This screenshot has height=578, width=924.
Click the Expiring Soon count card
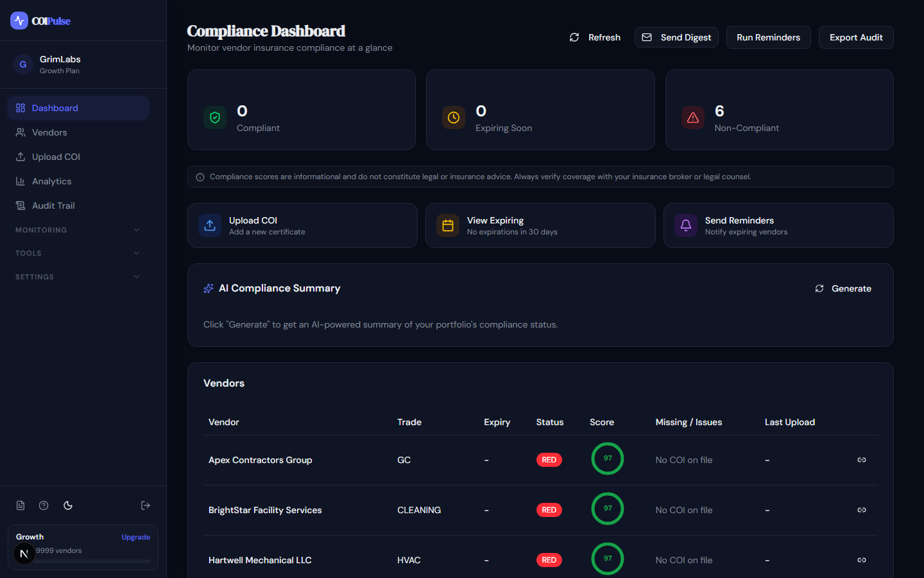coord(540,110)
